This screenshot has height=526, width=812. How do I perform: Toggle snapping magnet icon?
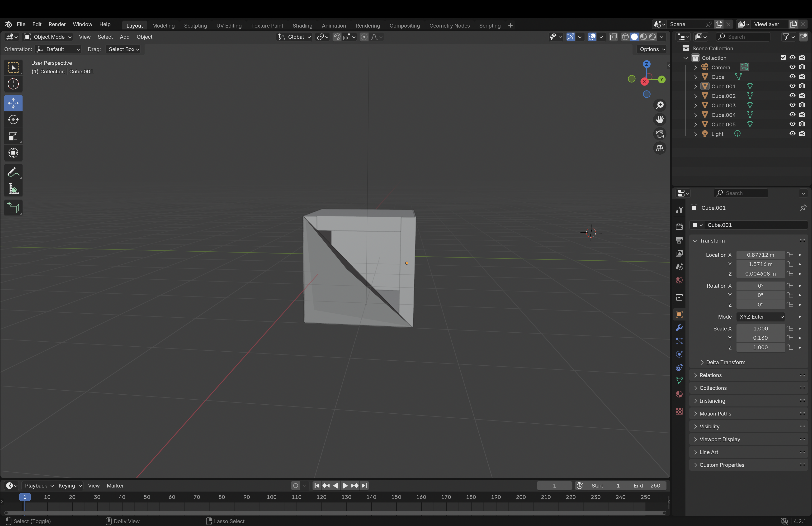[337, 37]
